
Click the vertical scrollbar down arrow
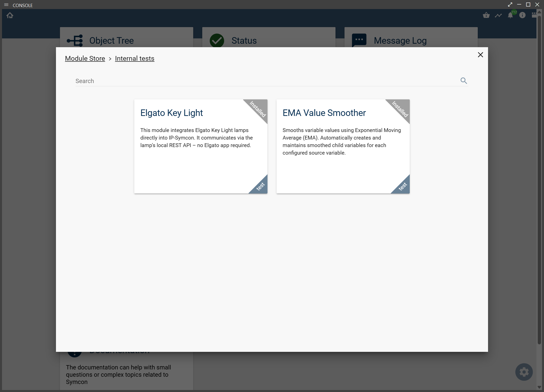tap(539, 387)
